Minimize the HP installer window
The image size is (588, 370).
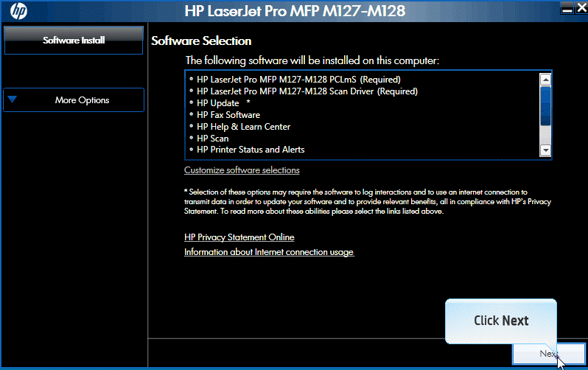coord(567,8)
